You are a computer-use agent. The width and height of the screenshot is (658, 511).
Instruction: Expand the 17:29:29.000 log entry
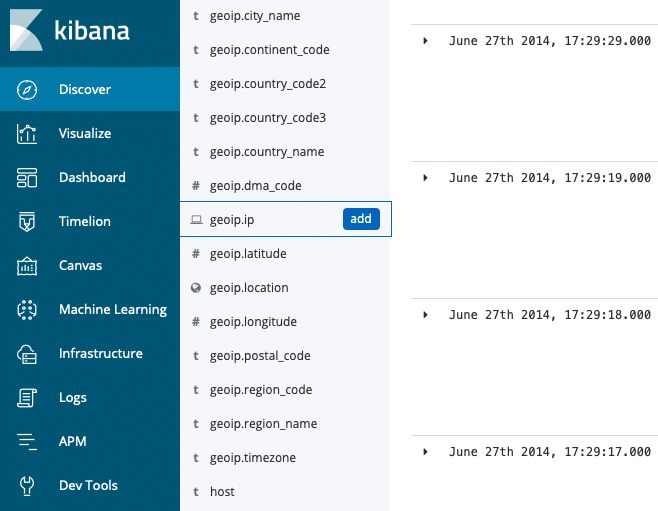point(426,41)
